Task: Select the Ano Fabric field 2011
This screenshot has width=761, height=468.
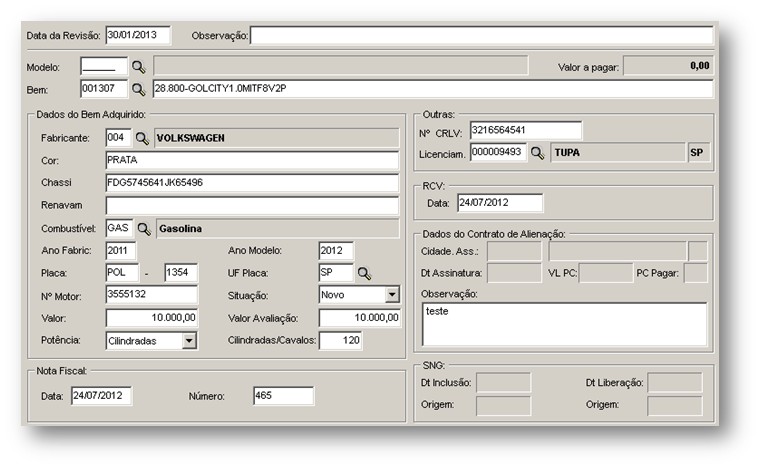Action: [121, 251]
